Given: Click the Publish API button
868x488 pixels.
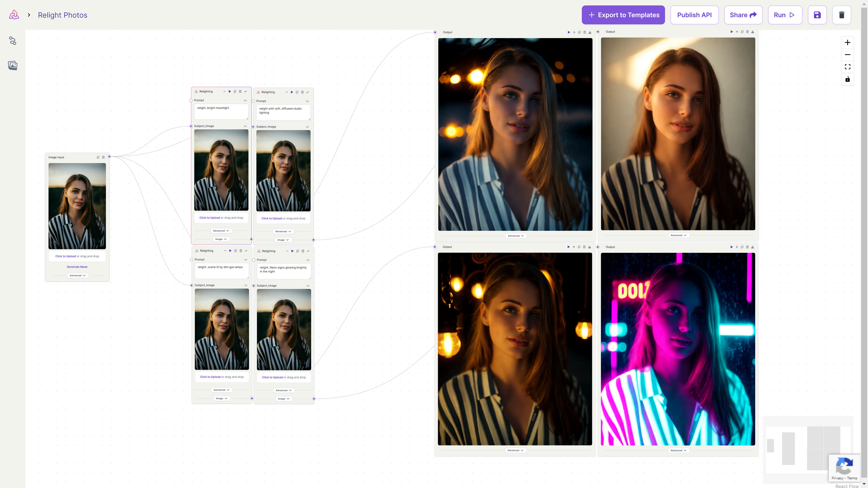Looking at the screenshot, I should tap(694, 15).
